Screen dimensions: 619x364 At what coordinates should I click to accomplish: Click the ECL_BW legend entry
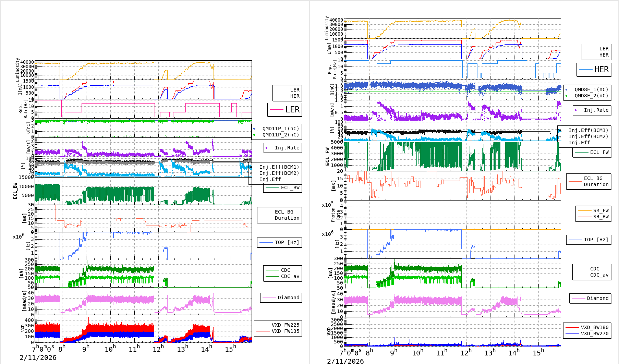tap(283, 188)
